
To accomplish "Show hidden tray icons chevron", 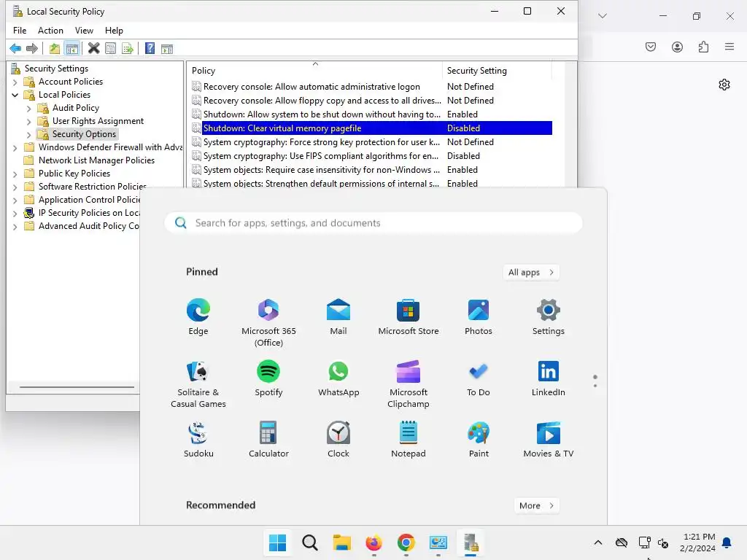I will click(598, 542).
